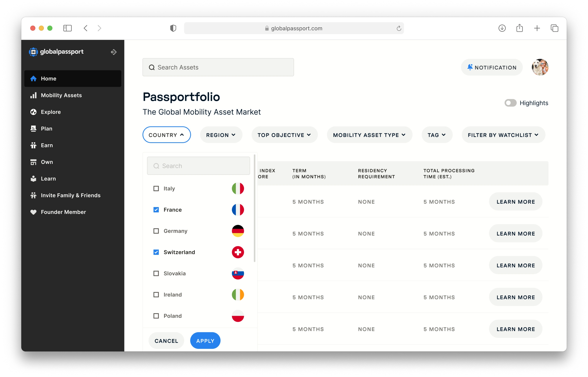Click the browser share icon
The height and width of the screenshot is (377, 588).
520,28
